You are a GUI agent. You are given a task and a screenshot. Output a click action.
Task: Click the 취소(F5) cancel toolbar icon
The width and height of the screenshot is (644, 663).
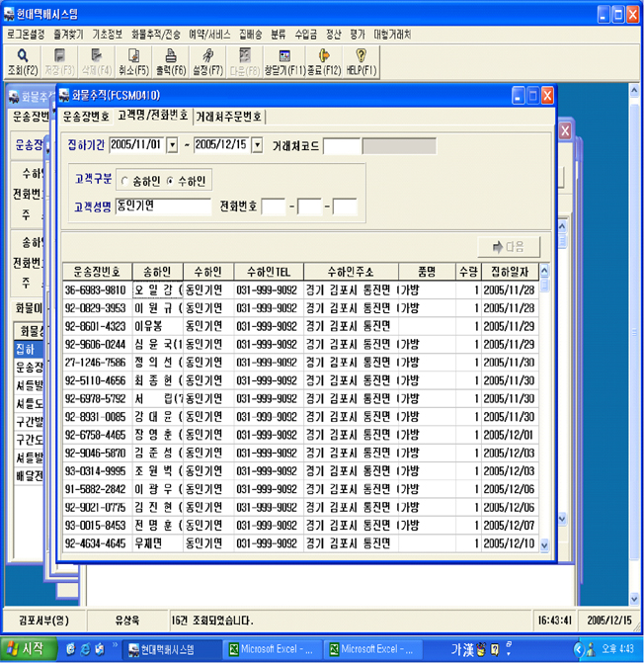(x=133, y=60)
